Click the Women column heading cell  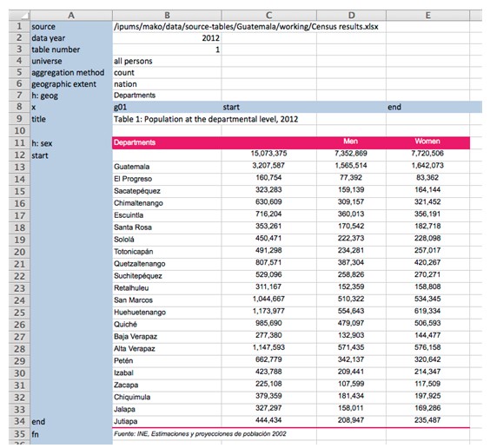pos(427,142)
